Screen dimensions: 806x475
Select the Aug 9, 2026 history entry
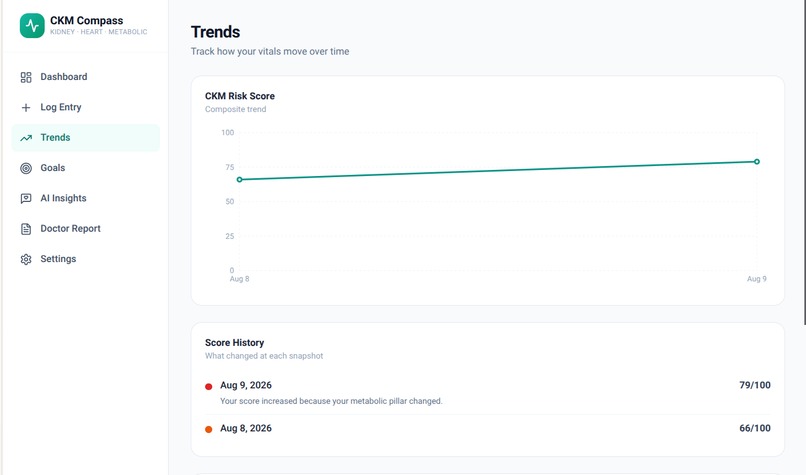(x=488, y=393)
